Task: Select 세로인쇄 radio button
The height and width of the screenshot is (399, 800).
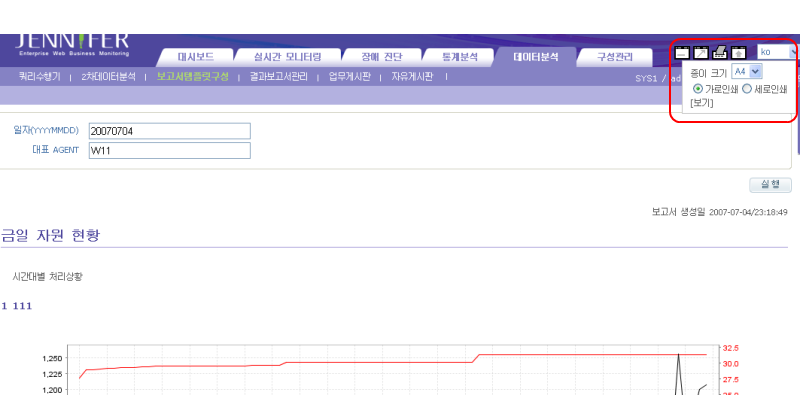Action: tap(747, 89)
